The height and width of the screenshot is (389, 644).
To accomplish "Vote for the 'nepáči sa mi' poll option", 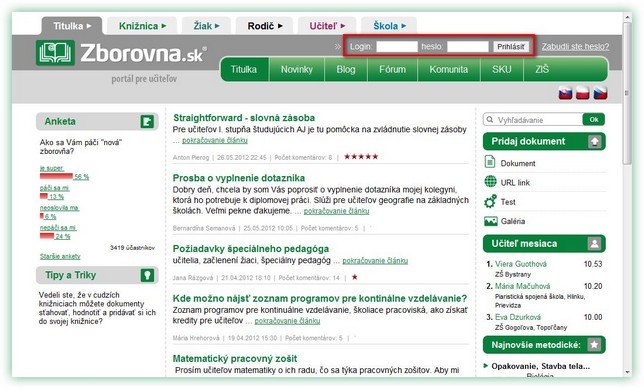I will 58,228.
